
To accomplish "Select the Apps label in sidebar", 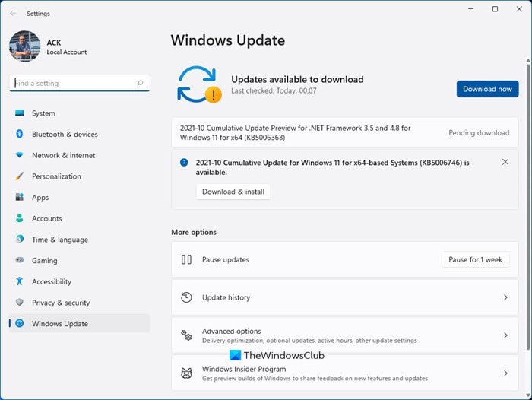I will [40, 197].
